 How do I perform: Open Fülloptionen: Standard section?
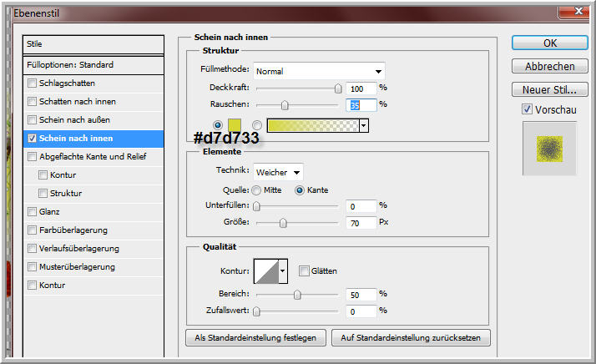click(93, 65)
